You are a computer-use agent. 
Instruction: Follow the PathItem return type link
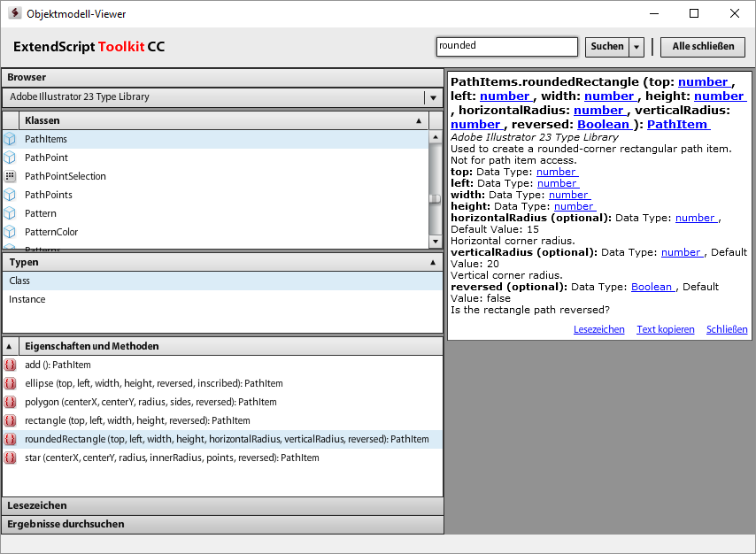coord(678,125)
